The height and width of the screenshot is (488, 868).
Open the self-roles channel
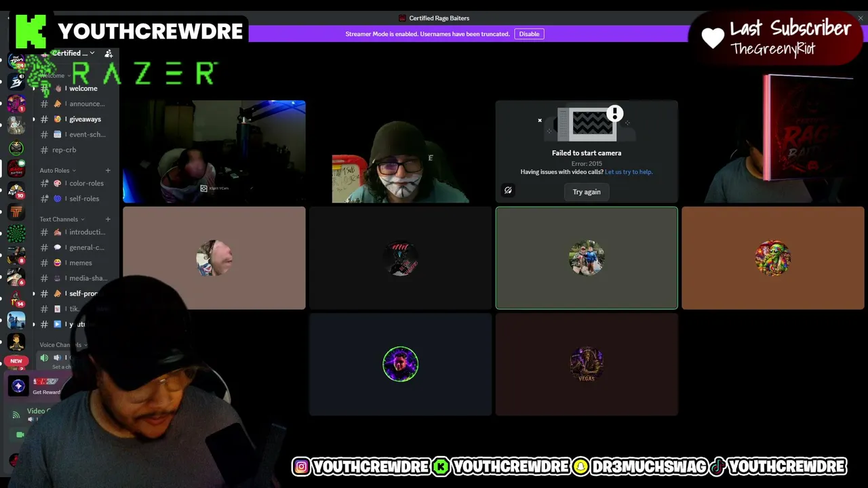click(x=77, y=199)
